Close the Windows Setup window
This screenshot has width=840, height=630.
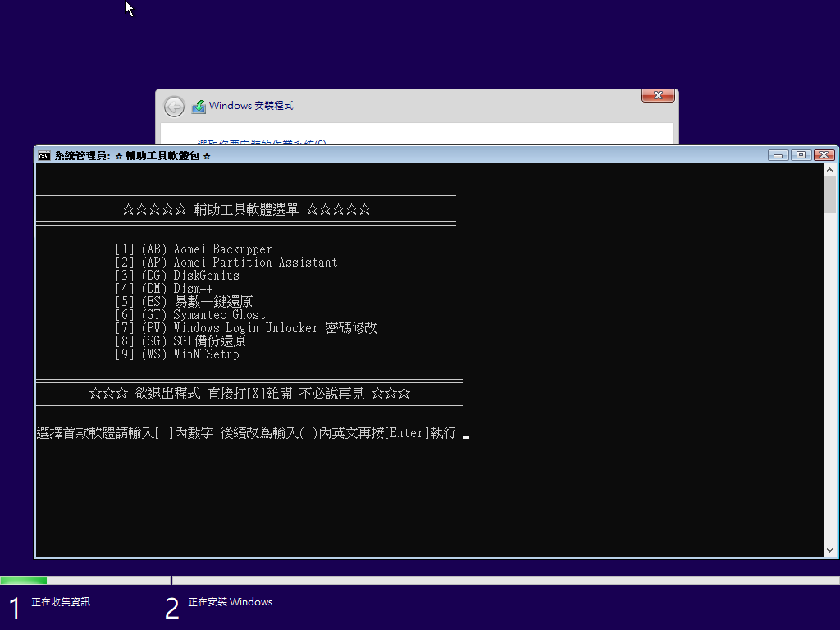658,95
